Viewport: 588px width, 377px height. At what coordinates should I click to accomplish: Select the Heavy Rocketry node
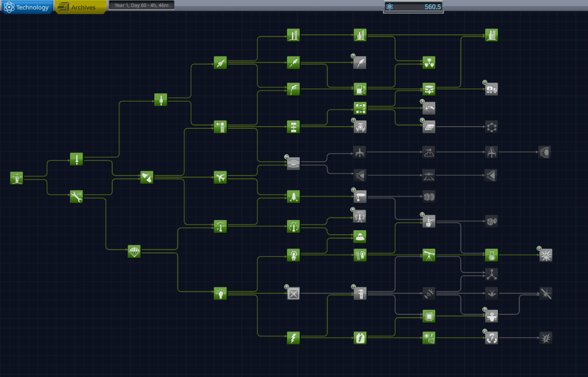(x=293, y=63)
